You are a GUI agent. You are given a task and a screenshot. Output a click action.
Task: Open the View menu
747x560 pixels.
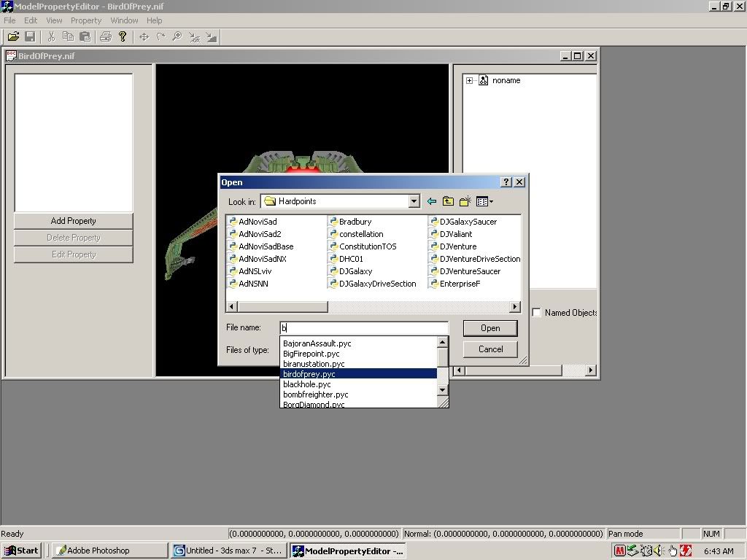pos(54,20)
